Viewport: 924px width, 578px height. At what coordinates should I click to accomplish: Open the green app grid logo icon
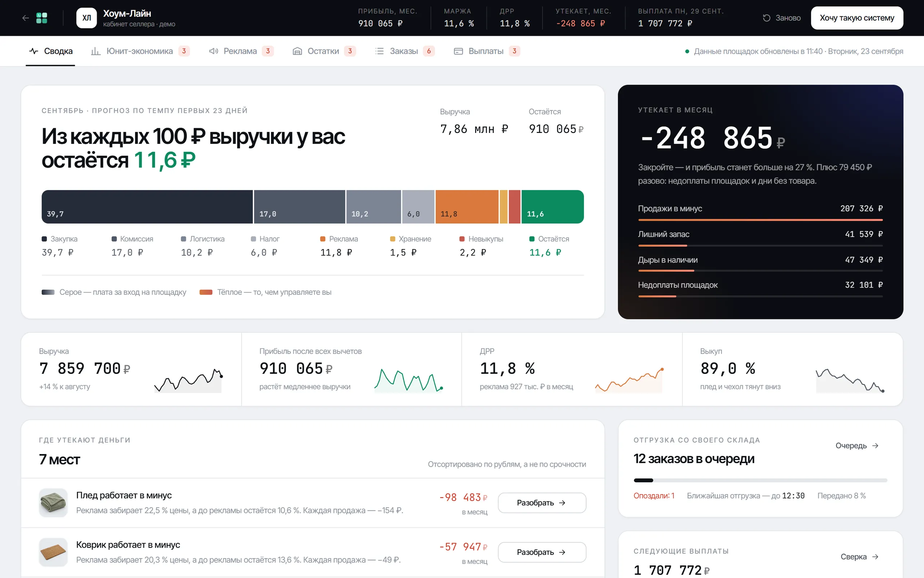[x=42, y=18]
